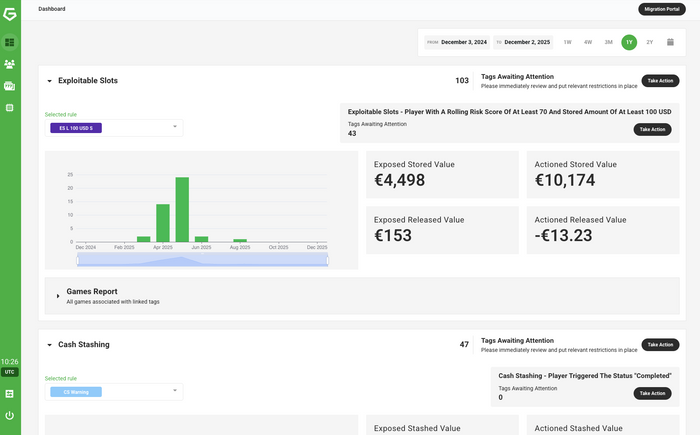Click the power logout icon

pyautogui.click(x=10, y=415)
